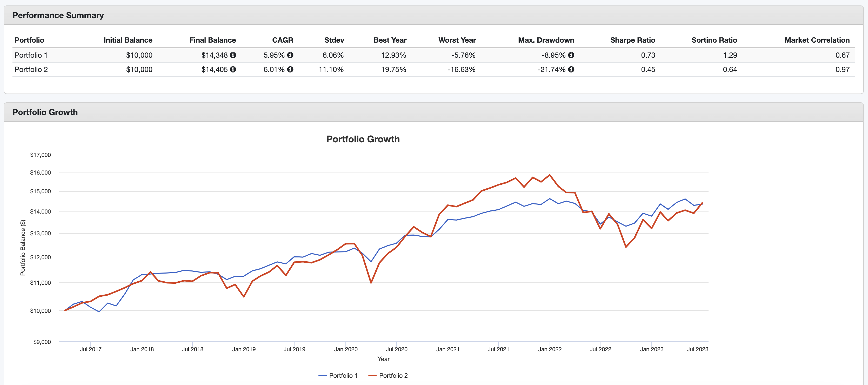This screenshot has width=868, height=385.
Task: Click the Portfolio Growth chart title
Action: [x=363, y=139]
